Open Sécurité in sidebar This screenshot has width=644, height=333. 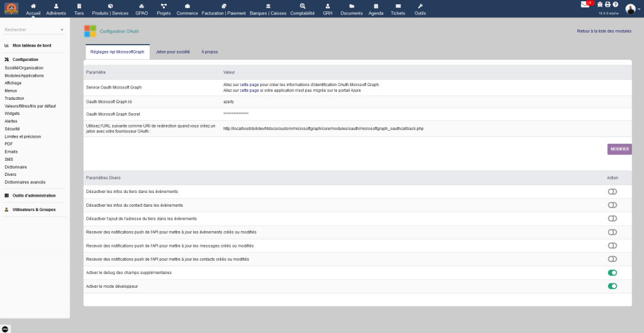[12, 129]
